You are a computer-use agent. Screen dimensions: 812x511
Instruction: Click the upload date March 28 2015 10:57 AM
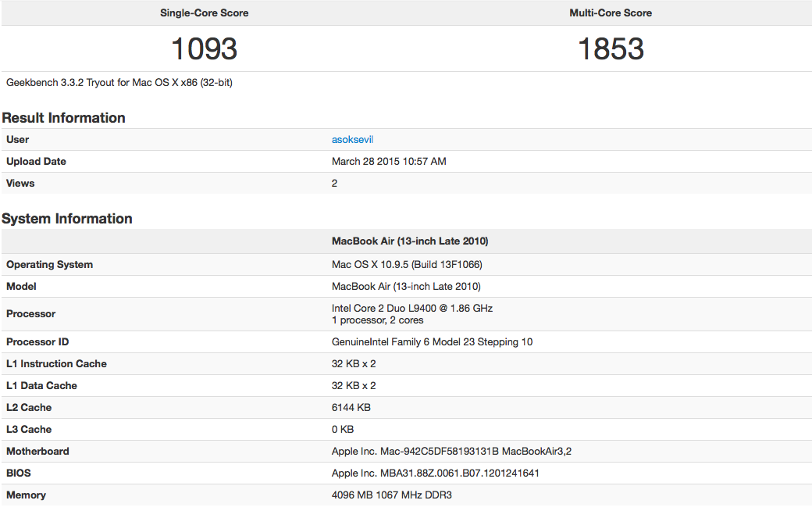click(x=389, y=161)
